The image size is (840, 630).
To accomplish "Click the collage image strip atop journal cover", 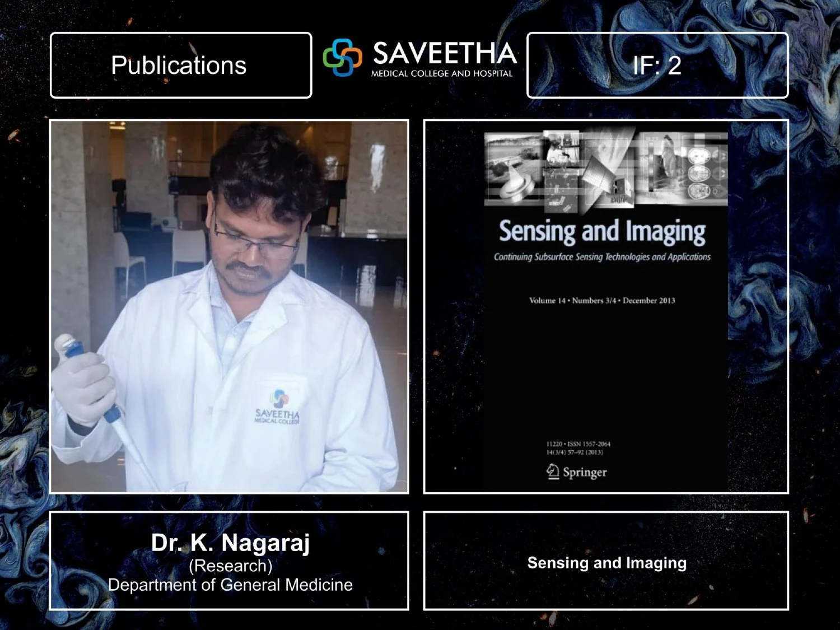I will click(606, 171).
